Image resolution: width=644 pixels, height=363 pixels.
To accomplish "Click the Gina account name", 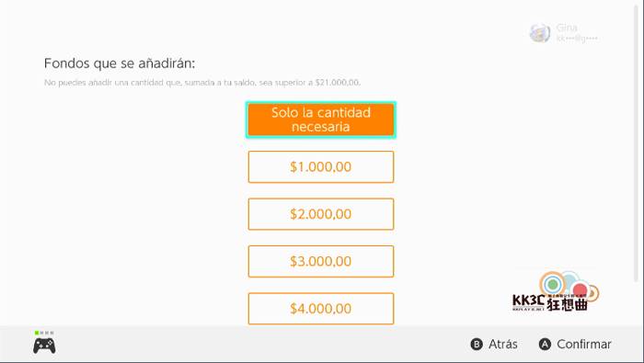I will click(567, 28).
